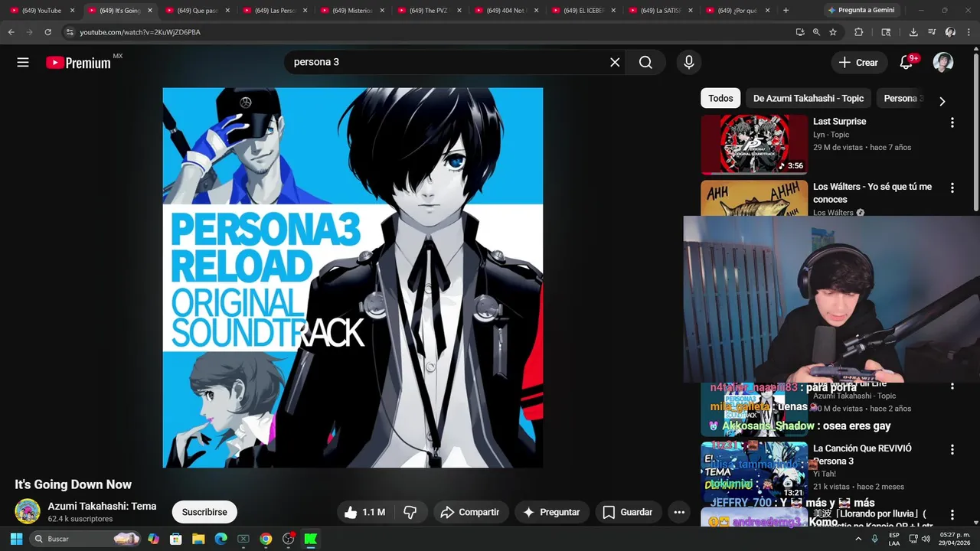Switch to the Las Perso browser tab
Screen dimensions: 980x551
274,11
